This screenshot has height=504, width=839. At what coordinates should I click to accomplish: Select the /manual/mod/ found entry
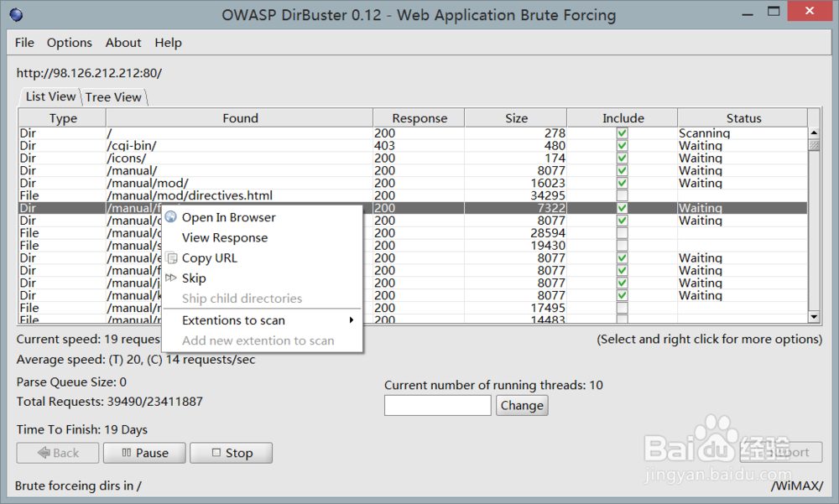tap(148, 183)
